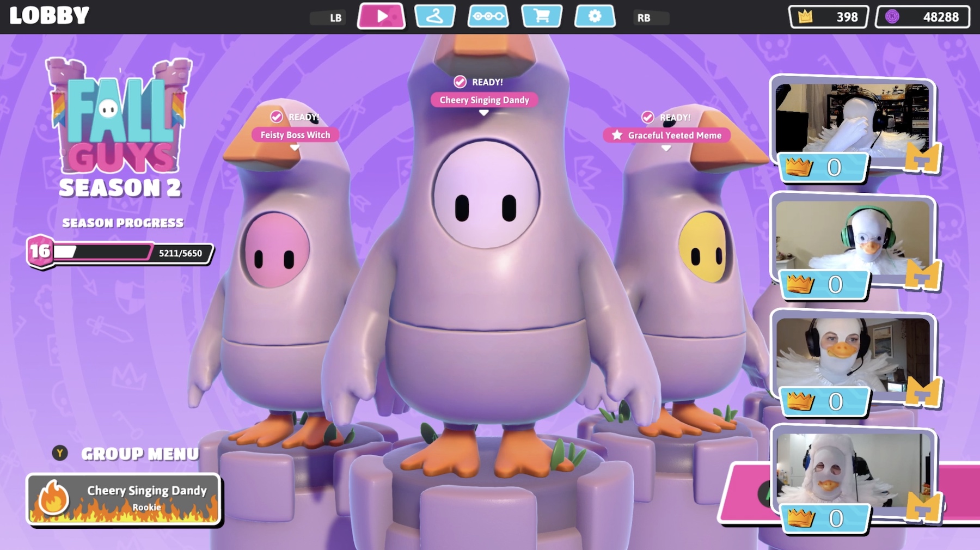The image size is (980, 550).
Task: Click the score 0 on fourth webcam panel
Action: 836,519
